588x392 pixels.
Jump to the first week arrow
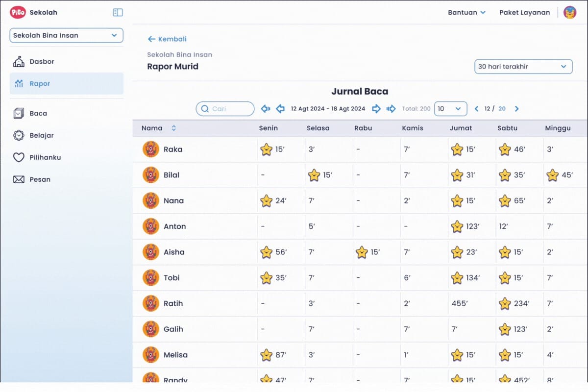tap(266, 109)
